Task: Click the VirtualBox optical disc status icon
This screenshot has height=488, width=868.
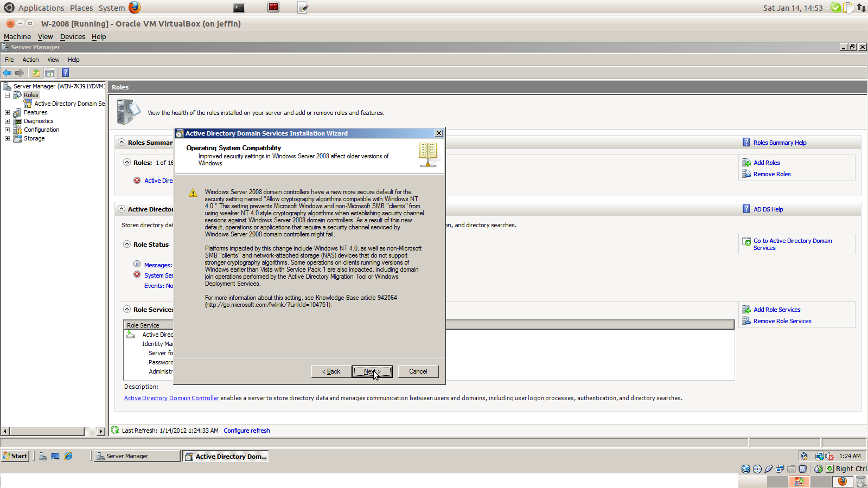Action: pyautogui.click(x=757, y=469)
